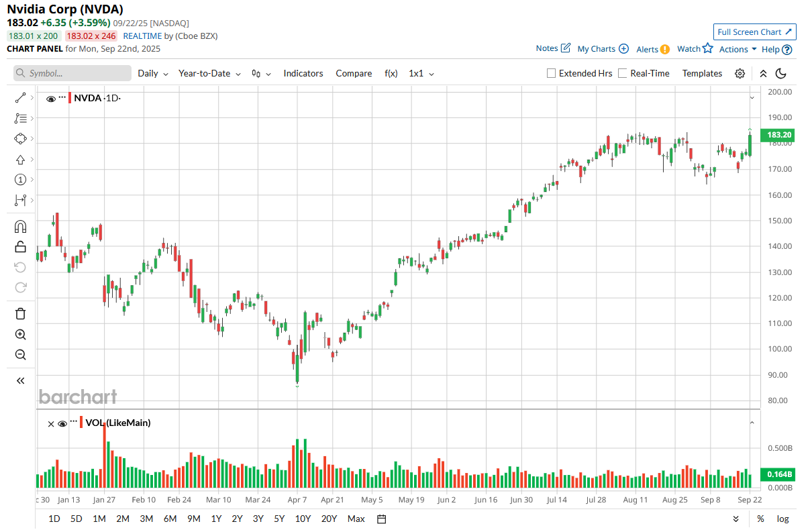Select the 10Y time range

[x=303, y=519]
